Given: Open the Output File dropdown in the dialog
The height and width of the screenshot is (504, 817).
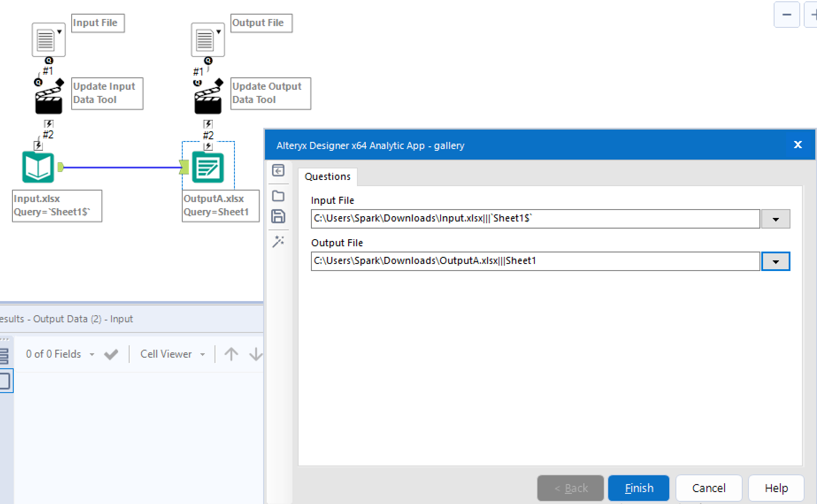Looking at the screenshot, I should pos(775,261).
